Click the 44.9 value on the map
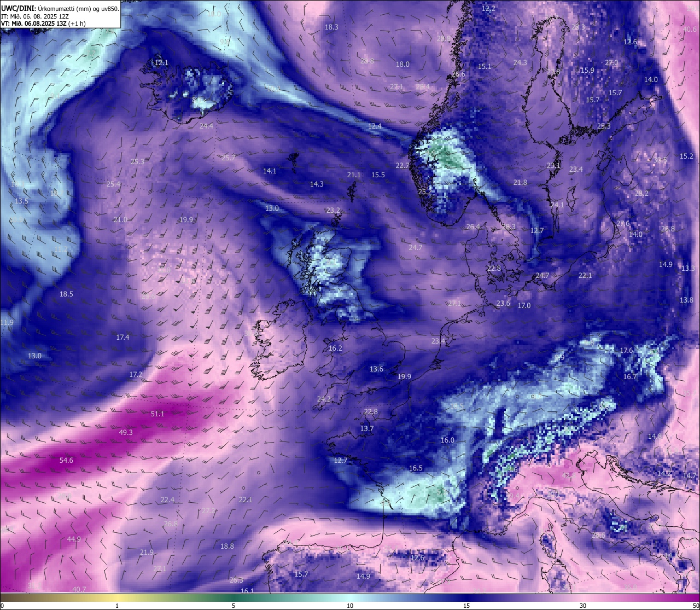The image size is (700, 610). (74, 539)
